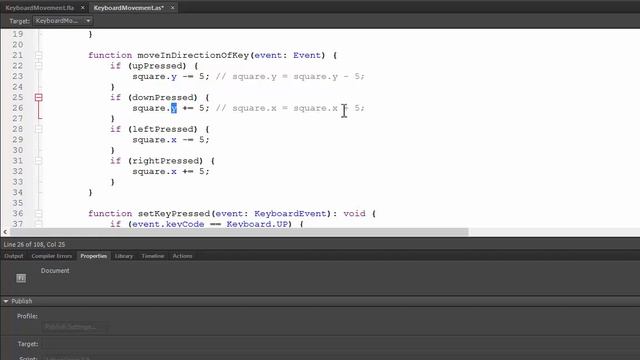
Task: Click the horizontal scrollbar left arrow
Action: click(5, 232)
